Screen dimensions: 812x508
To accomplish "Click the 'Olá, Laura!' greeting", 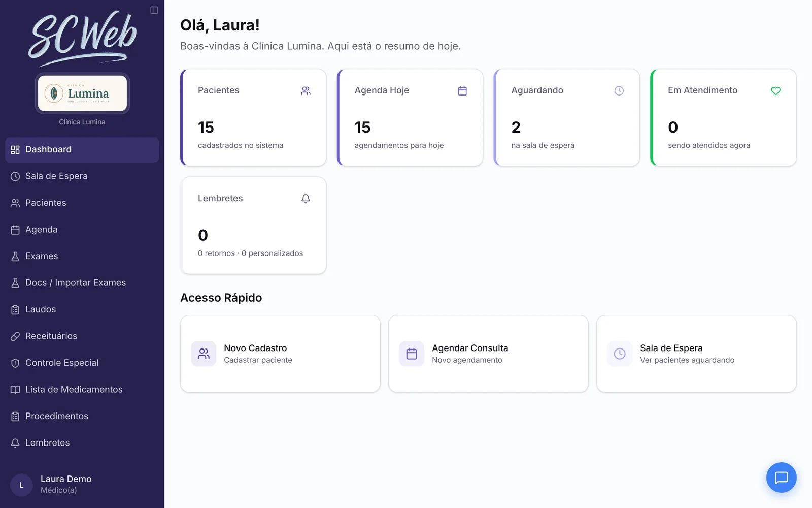I will [x=220, y=25].
